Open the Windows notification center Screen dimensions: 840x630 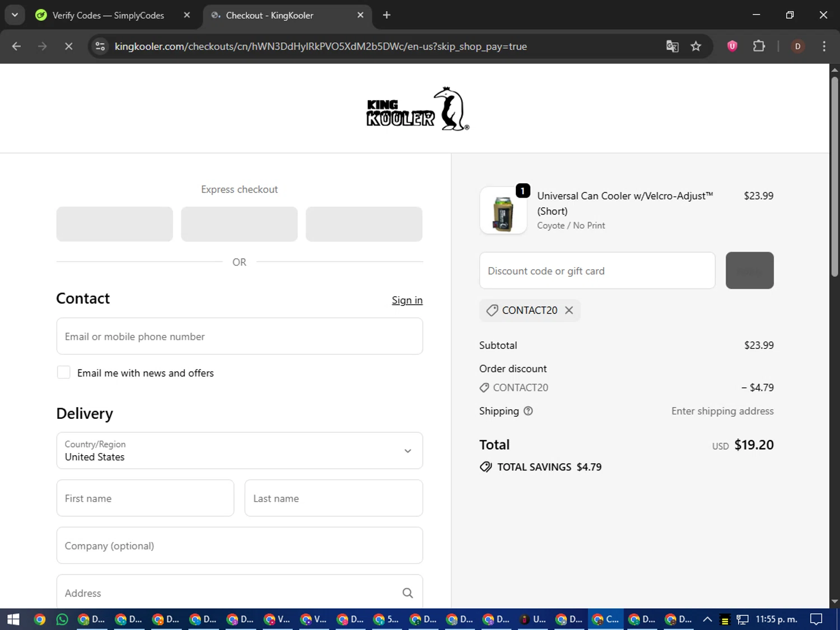click(x=816, y=619)
